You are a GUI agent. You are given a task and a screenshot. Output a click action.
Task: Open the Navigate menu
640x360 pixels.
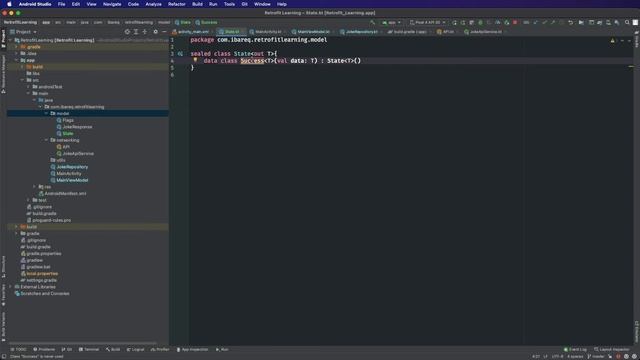tap(112, 4)
